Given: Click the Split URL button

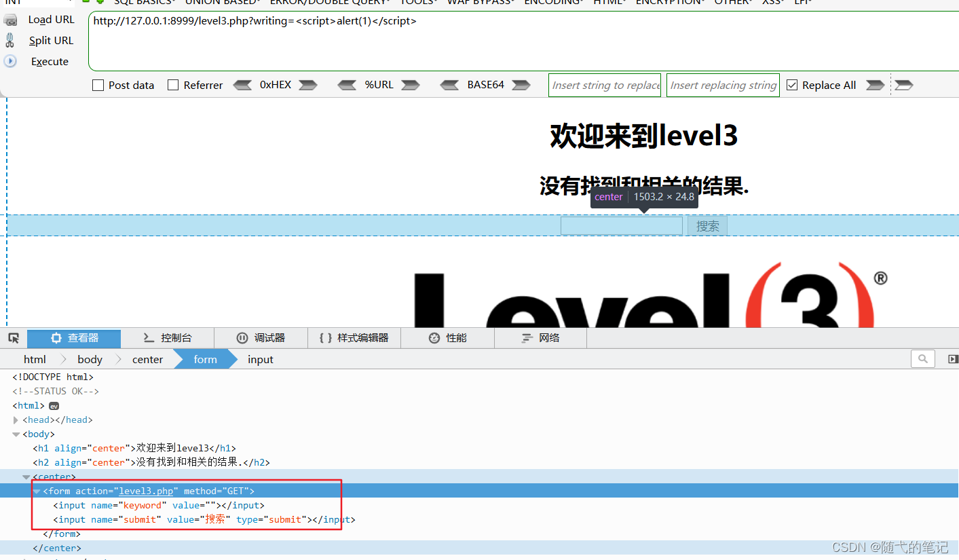Looking at the screenshot, I should click(40, 41).
